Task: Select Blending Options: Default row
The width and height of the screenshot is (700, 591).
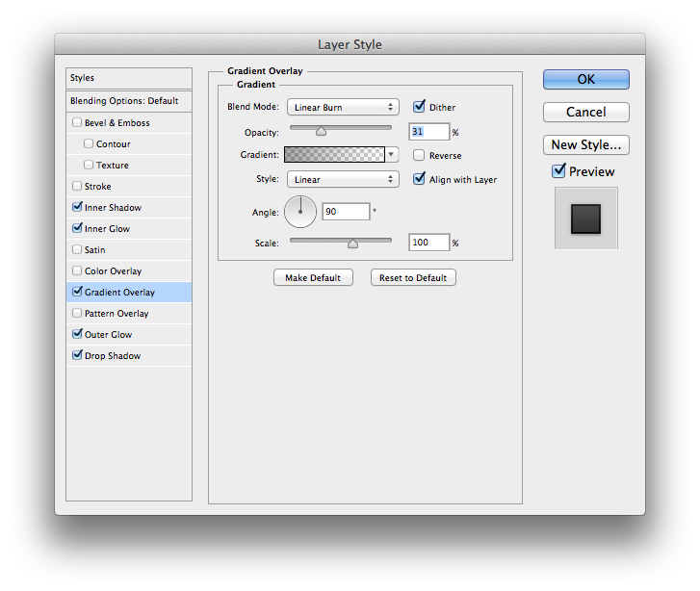Action: (x=129, y=101)
